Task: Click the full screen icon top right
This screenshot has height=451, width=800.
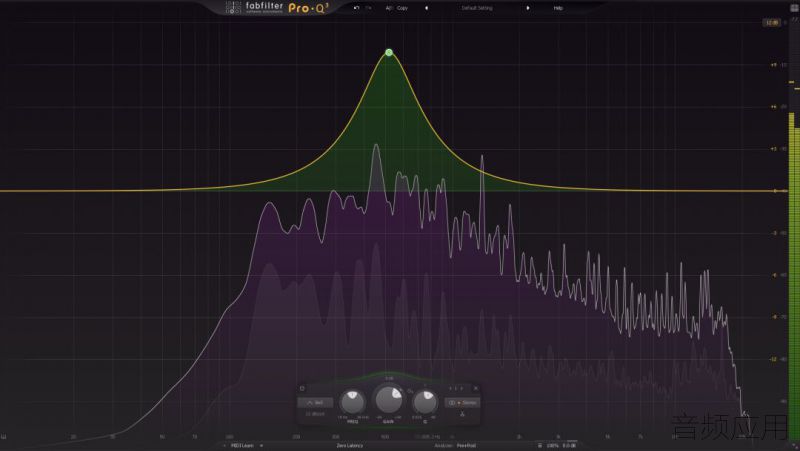Action: pyautogui.click(x=794, y=7)
